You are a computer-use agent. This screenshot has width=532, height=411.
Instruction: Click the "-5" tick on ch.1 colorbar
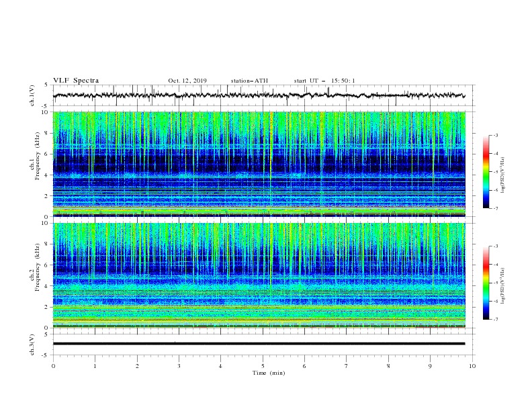(495, 172)
